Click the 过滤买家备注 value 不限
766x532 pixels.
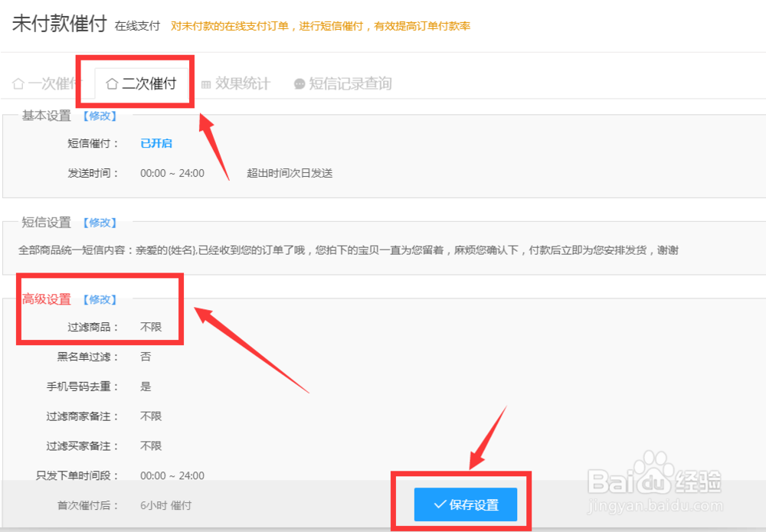click(x=151, y=446)
